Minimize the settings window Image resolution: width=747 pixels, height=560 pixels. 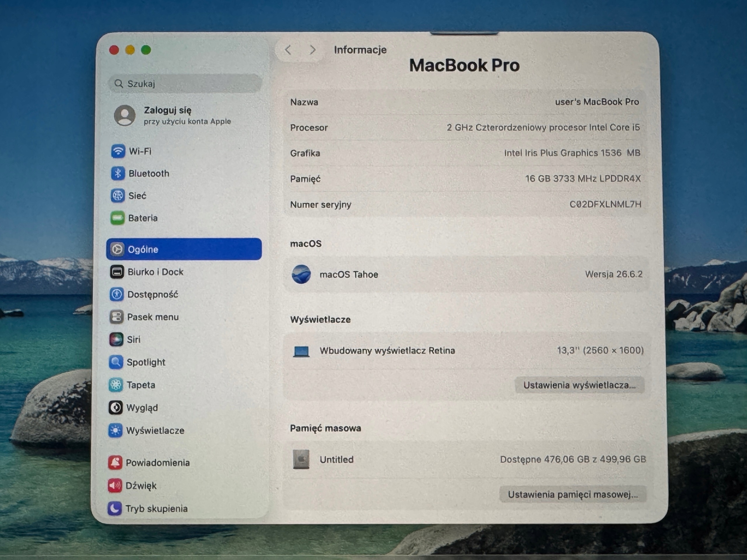click(x=130, y=50)
